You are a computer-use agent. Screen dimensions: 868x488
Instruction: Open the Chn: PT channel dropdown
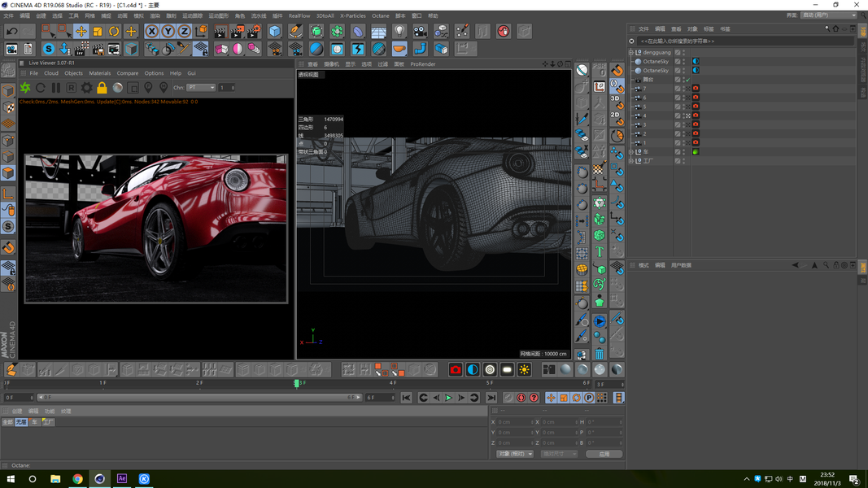click(200, 88)
